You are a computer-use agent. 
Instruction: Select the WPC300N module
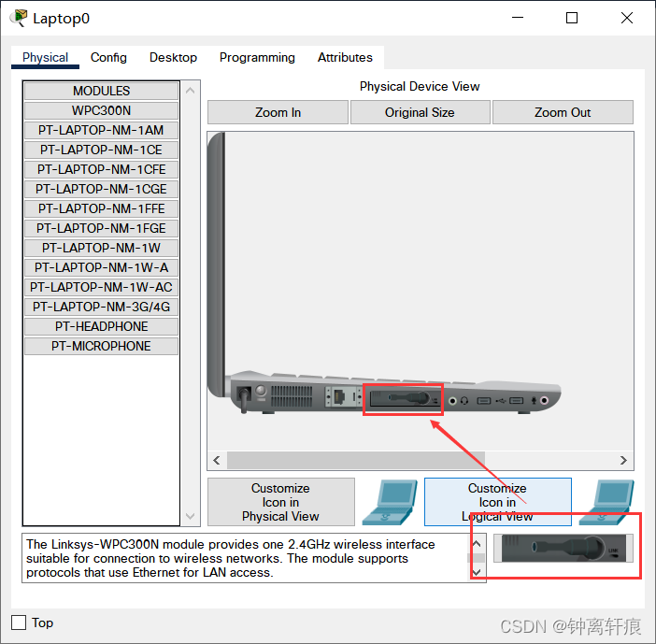(101, 110)
